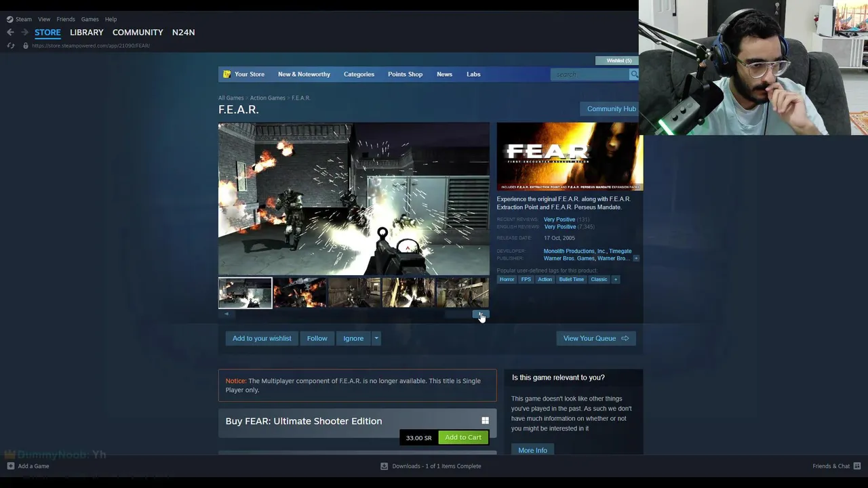Open the Your Store menu
This screenshot has width=868, height=488.
point(250,74)
